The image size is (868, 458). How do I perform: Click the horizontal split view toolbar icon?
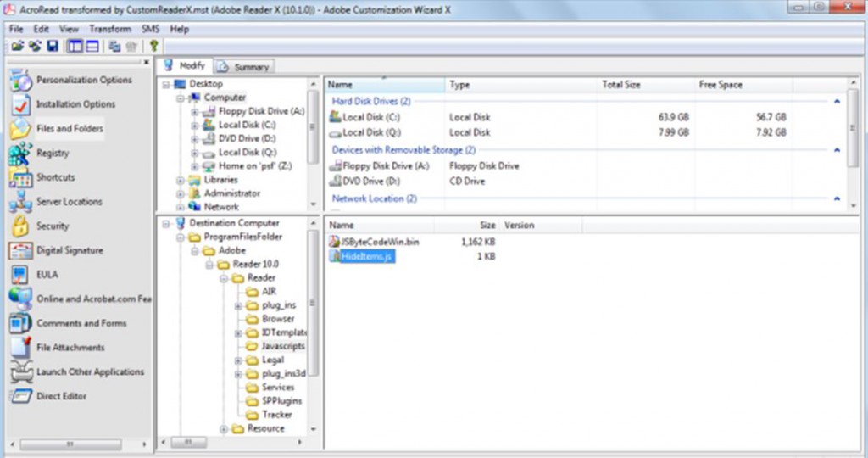(x=92, y=46)
